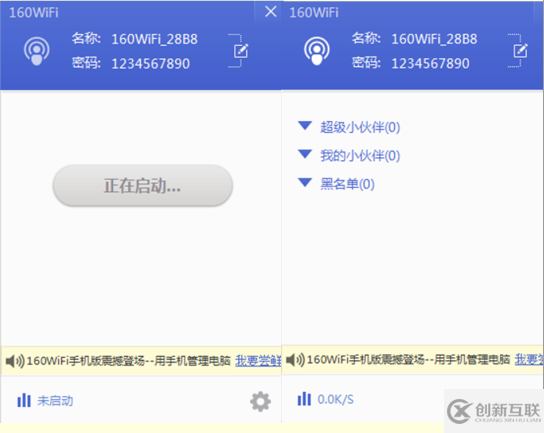The height and width of the screenshot is (433, 544).
Task: Click password 1234567890 in left window
Action: click(151, 64)
